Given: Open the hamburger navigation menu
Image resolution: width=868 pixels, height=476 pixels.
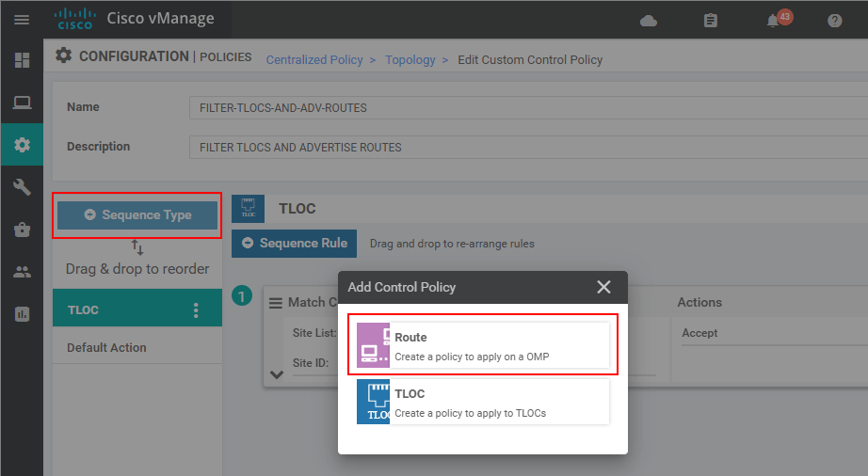Looking at the screenshot, I should (x=21, y=20).
